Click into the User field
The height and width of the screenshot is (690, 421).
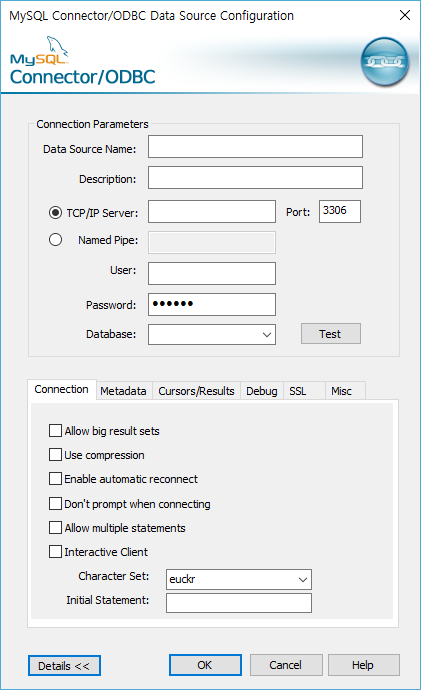click(x=212, y=274)
